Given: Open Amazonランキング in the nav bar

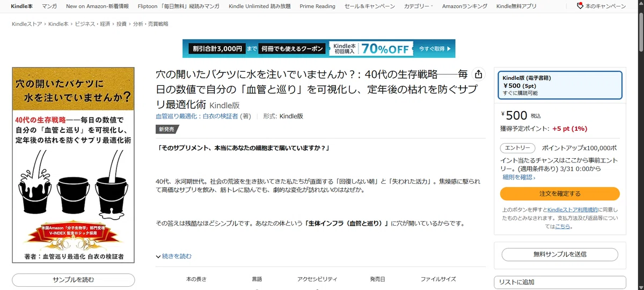Looking at the screenshot, I should (x=465, y=6).
